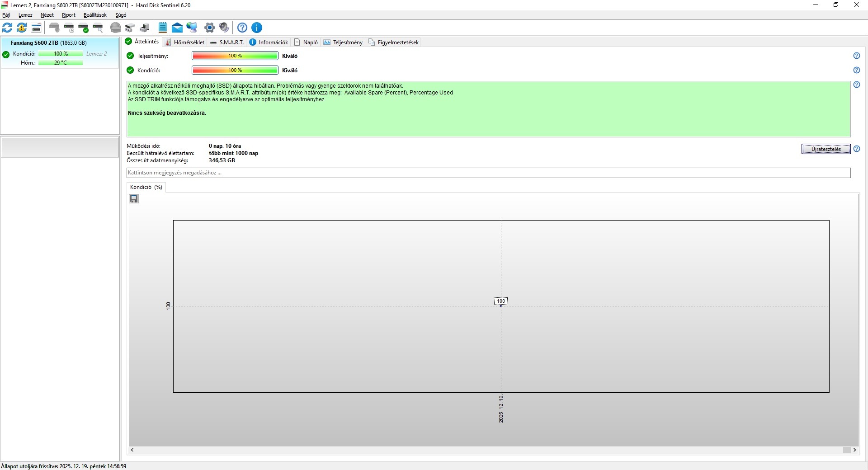This screenshot has width=868, height=470.
Task: Open the Teljesítmény tab
Action: [x=343, y=42]
